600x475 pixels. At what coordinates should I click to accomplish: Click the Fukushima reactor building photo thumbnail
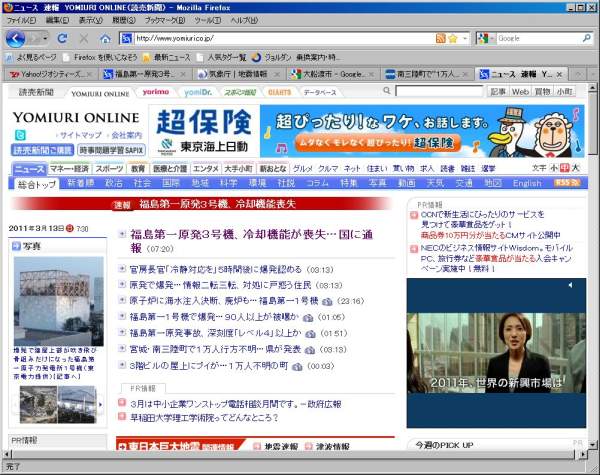pos(57,300)
